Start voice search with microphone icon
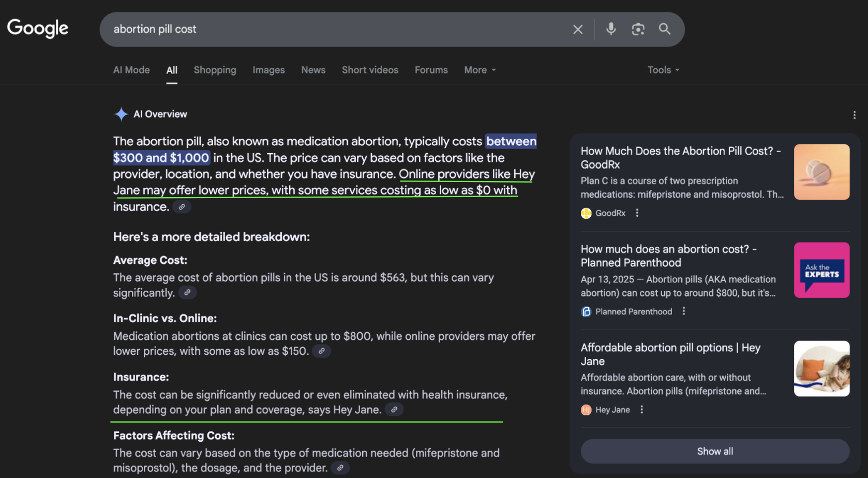This screenshot has height=478, width=868. pyautogui.click(x=611, y=29)
